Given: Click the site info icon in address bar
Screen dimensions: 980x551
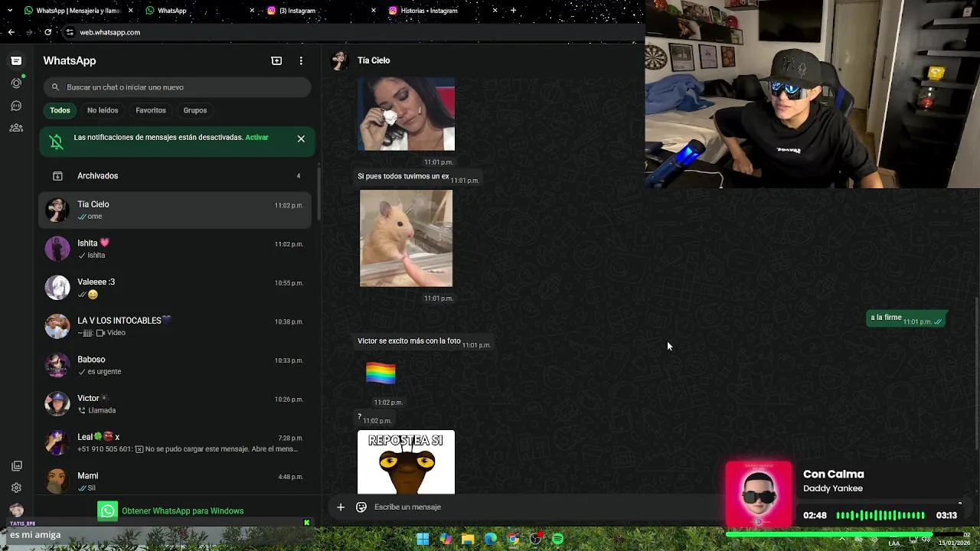Looking at the screenshot, I should point(70,32).
